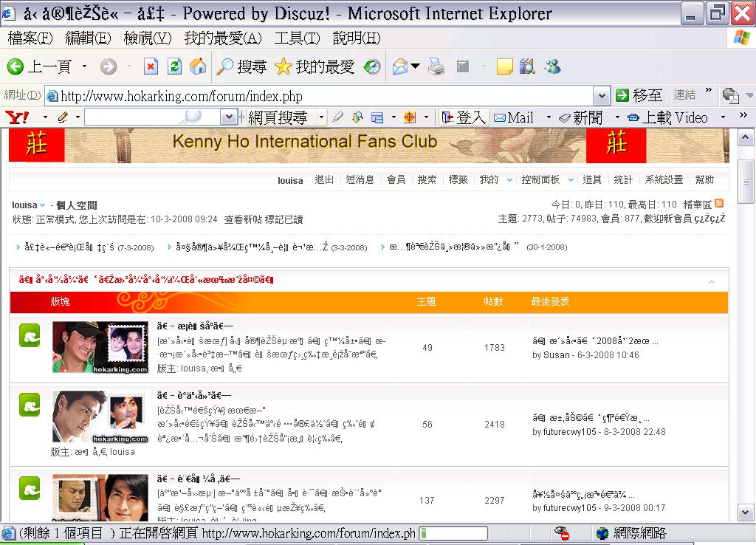This screenshot has height=545, width=756.
Task: Click the 網際網路 zone globe icon
Action: click(x=602, y=533)
